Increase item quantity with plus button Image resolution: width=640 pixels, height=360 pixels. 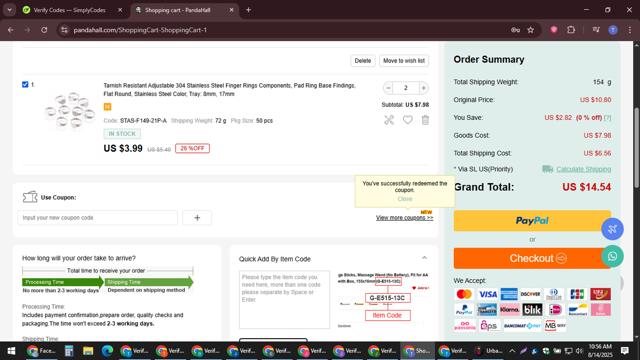point(423,88)
